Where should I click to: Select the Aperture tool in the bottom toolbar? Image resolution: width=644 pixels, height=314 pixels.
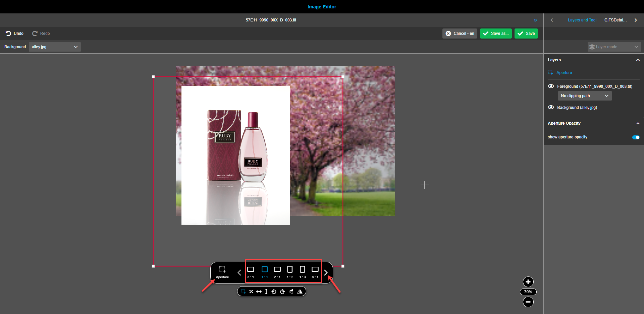pos(222,272)
